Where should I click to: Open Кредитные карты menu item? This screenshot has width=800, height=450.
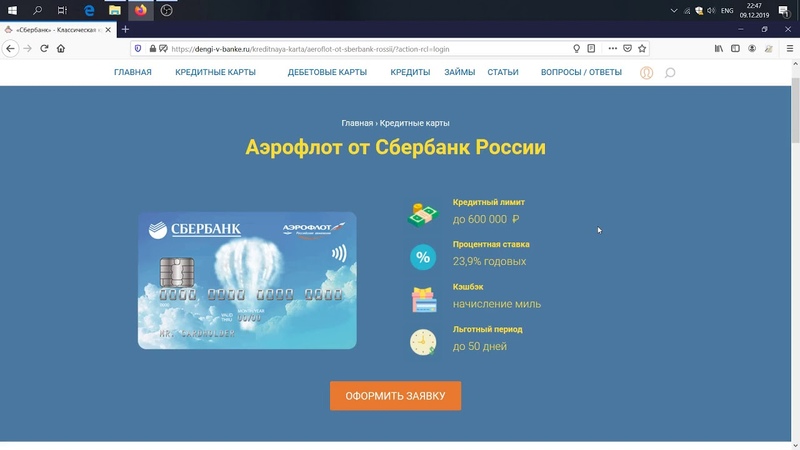[x=215, y=72]
